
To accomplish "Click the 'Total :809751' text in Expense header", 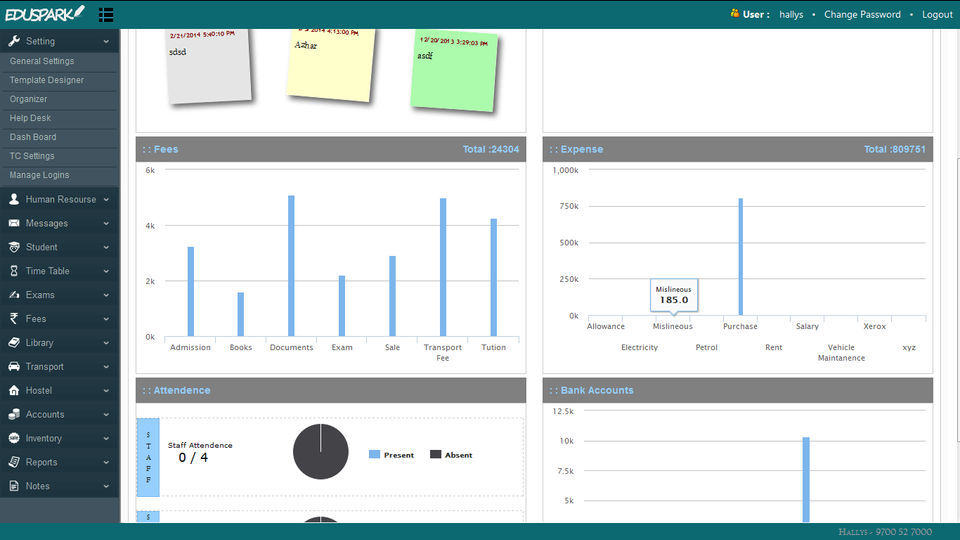I will point(894,149).
